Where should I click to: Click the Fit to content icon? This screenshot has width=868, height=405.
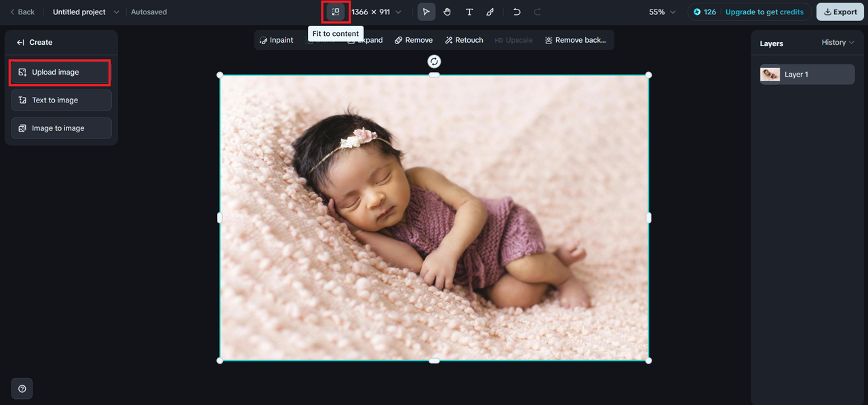(336, 12)
